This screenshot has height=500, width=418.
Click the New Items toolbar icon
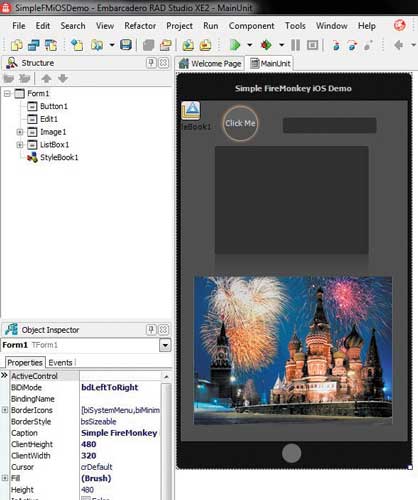pos(17,45)
